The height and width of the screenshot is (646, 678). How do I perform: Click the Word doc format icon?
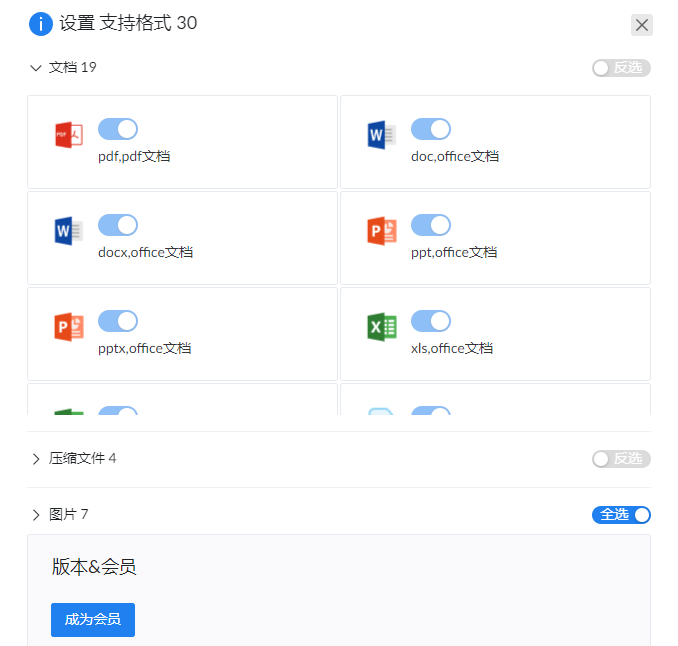point(382,134)
